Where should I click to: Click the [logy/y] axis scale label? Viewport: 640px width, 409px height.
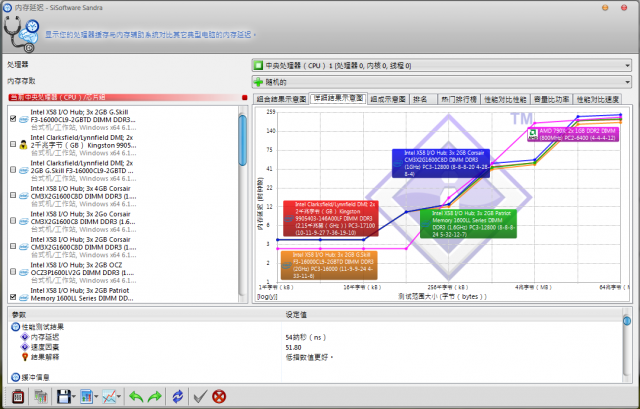[x=267, y=297]
